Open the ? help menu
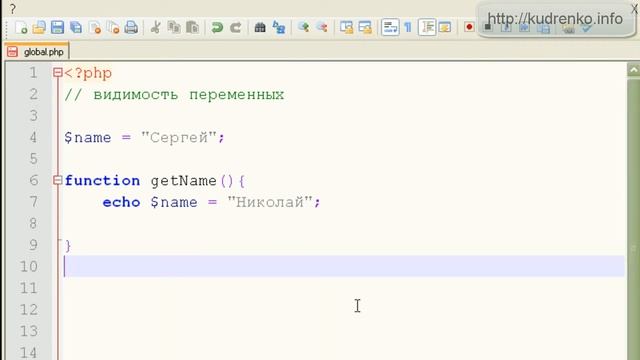The height and width of the screenshot is (360, 640). pyautogui.click(x=13, y=8)
